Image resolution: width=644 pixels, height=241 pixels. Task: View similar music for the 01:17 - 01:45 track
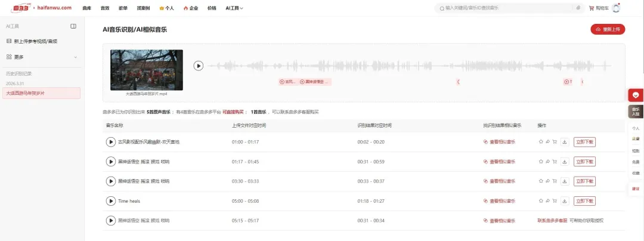(500, 162)
